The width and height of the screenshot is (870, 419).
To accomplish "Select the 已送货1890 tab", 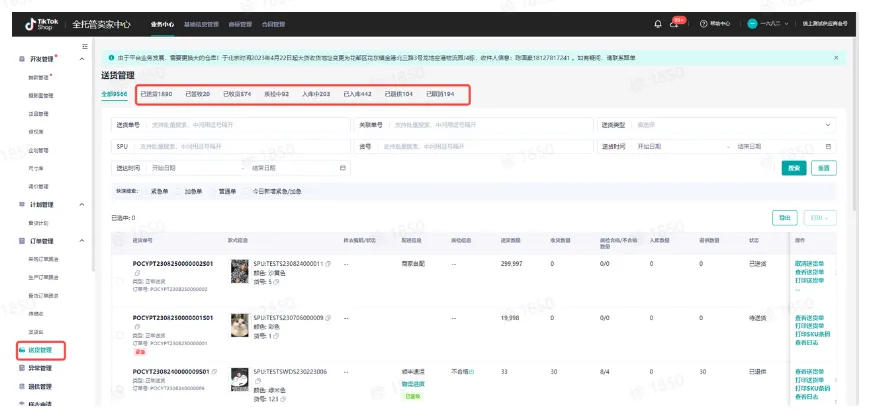I will tap(156, 94).
